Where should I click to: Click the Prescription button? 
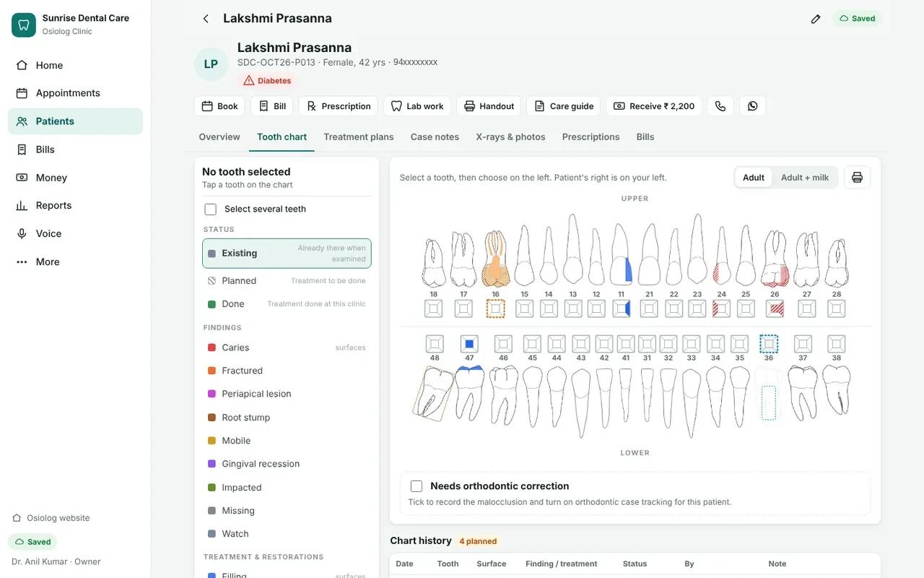coord(338,106)
